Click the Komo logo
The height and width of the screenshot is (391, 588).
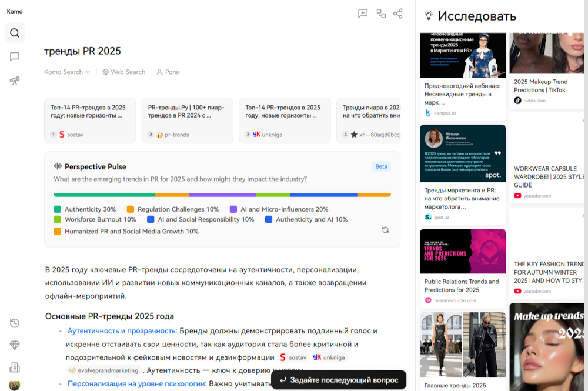pos(15,12)
